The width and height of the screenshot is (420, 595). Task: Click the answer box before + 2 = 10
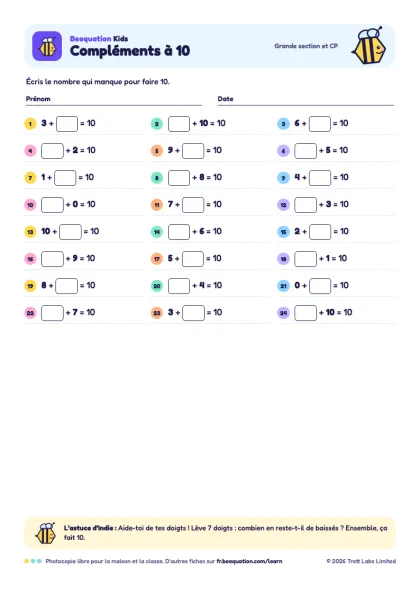click(x=52, y=151)
